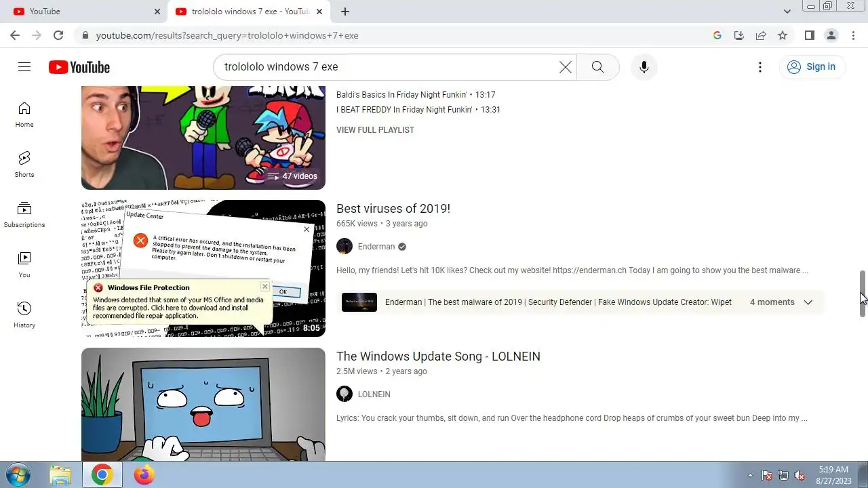Click the Enderman moments row thumbnail
The height and width of the screenshot is (488, 868).
tap(359, 302)
